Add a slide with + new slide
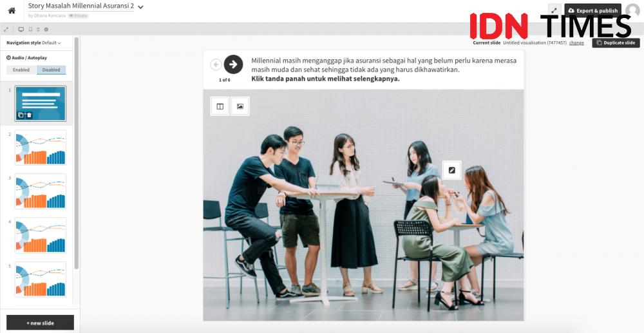This screenshot has height=333, width=644. pos(40,323)
